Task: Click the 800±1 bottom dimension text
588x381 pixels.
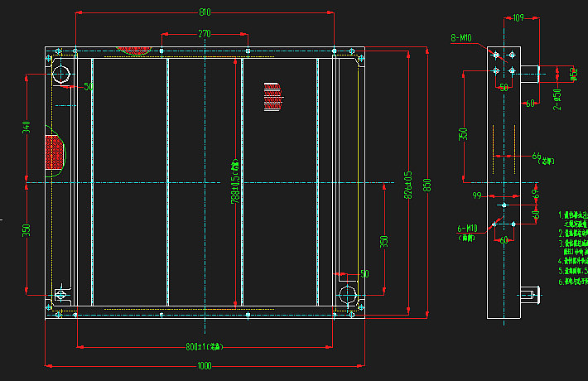Action: point(205,346)
